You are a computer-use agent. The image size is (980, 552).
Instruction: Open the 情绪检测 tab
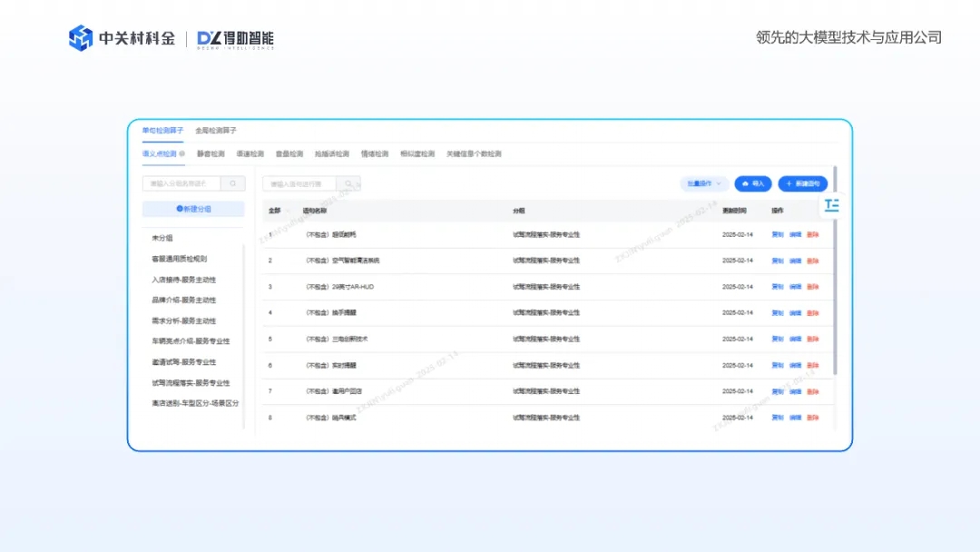tap(374, 154)
